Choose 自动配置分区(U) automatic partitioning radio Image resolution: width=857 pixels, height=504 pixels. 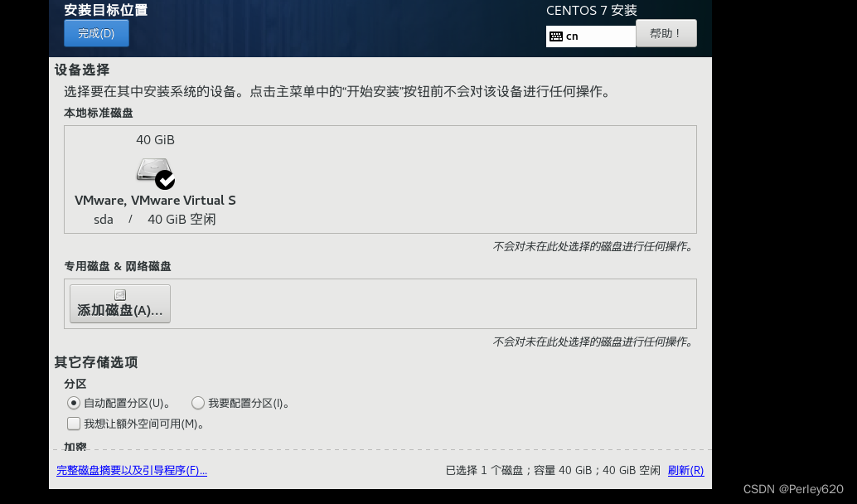click(73, 403)
